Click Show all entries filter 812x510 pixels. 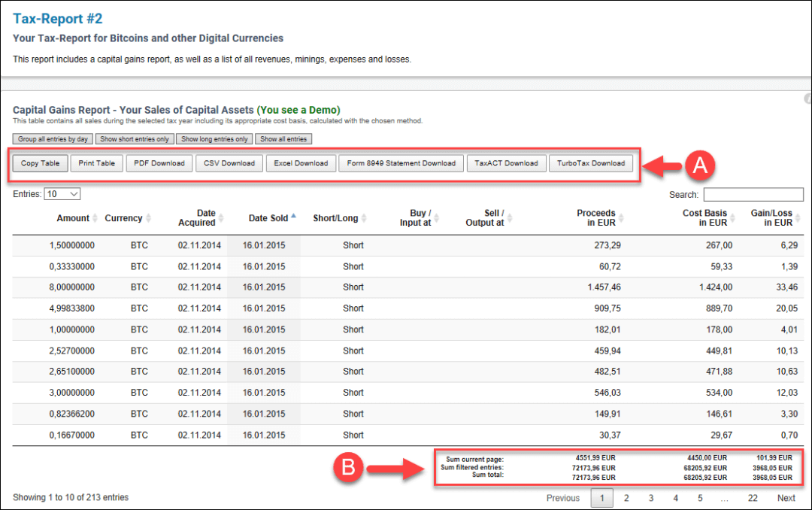tap(283, 139)
